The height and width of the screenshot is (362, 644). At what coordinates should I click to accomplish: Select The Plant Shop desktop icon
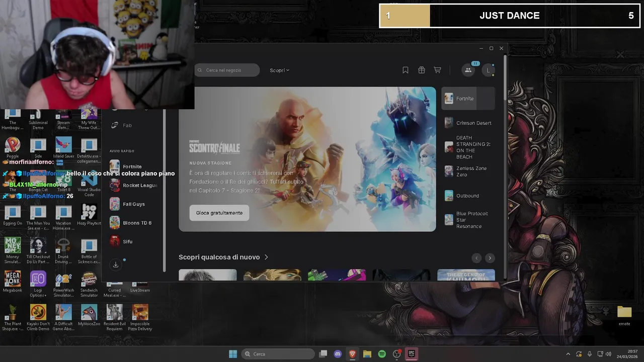[13, 317]
